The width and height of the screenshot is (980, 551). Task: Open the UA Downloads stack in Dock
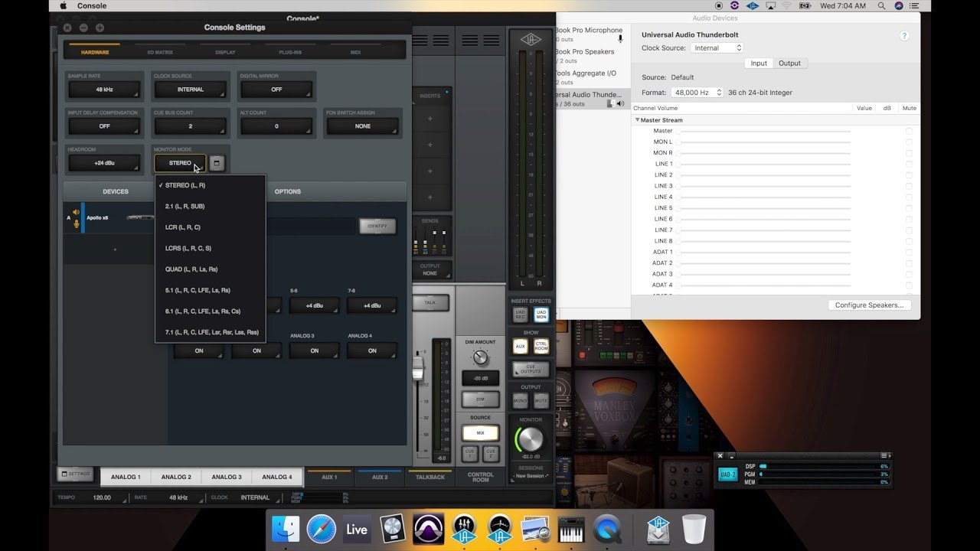point(658,529)
